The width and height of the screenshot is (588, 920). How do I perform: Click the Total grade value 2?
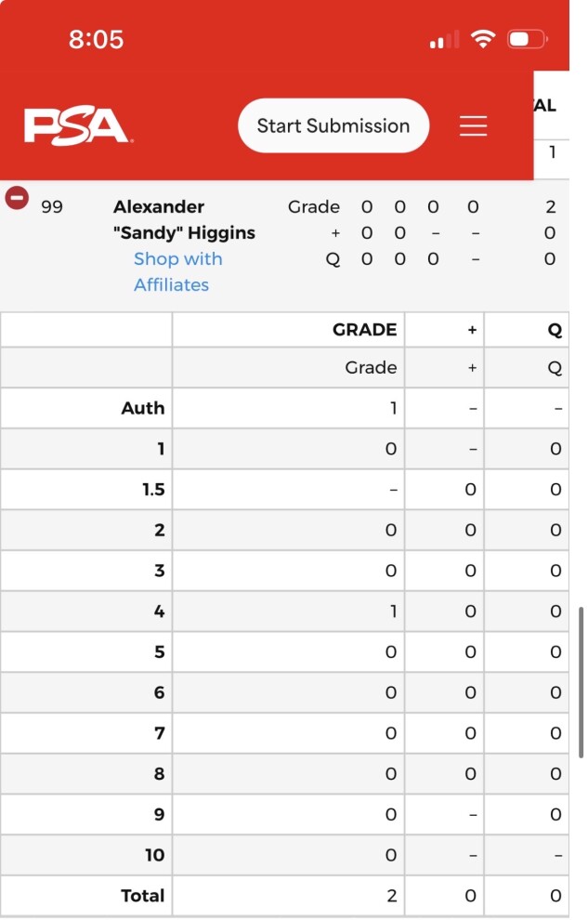[x=391, y=896]
